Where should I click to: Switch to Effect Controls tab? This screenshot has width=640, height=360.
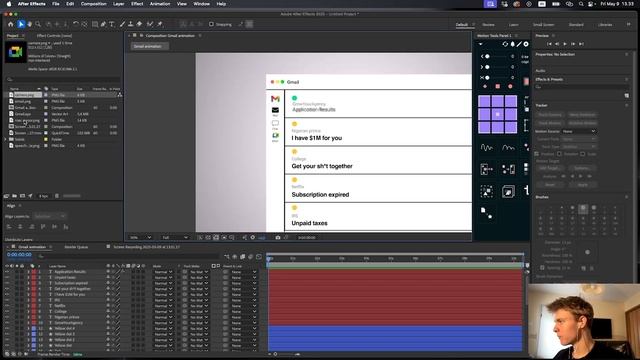point(54,36)
